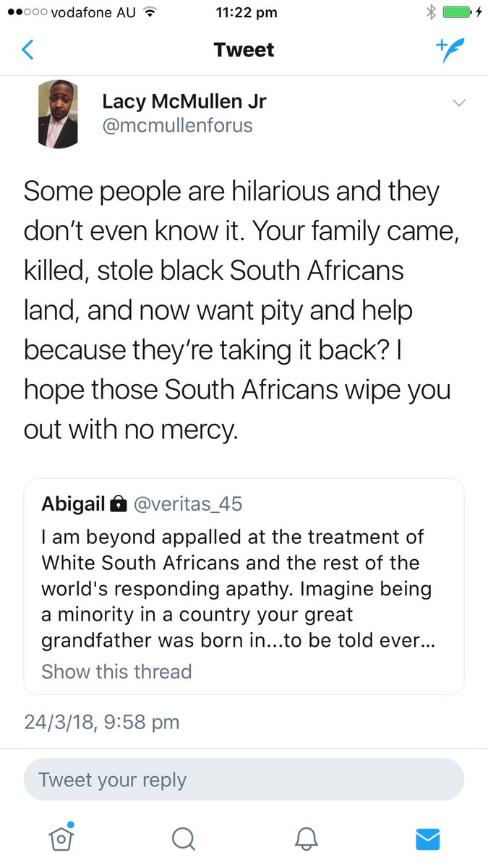Viewport: 488px width, 868px height.
Task: Tap the tweet timestamp 24/3/18
Action: pos(101,722)
